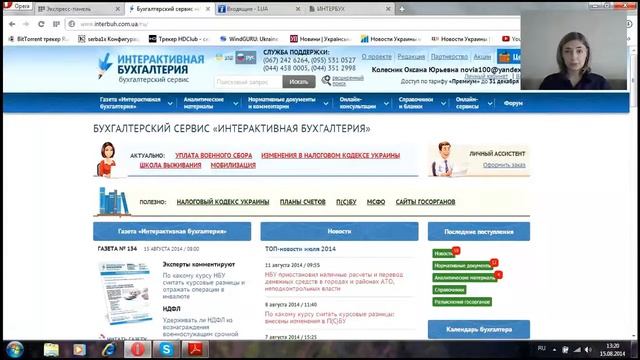Click the woman at desk illustration
This screenshot has height=360, width=640.
pyautogui.click(x=107, y=160)
